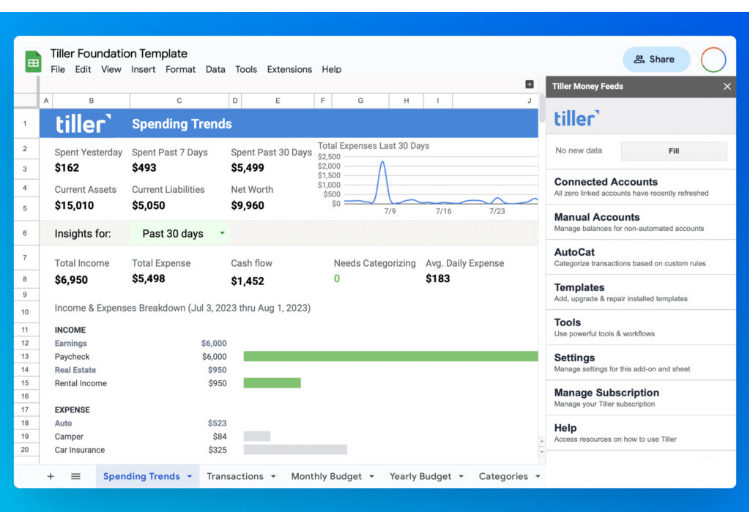This screenshot has width=749, height=517.
Task: Open the Monthly Budget tab dropdown arrow
Action: coord(372,477)
